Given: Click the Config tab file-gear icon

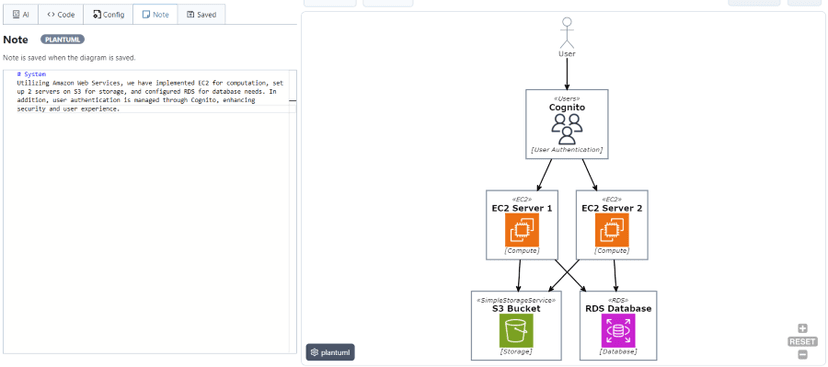Looking at the screenshot, I should 97,14.
